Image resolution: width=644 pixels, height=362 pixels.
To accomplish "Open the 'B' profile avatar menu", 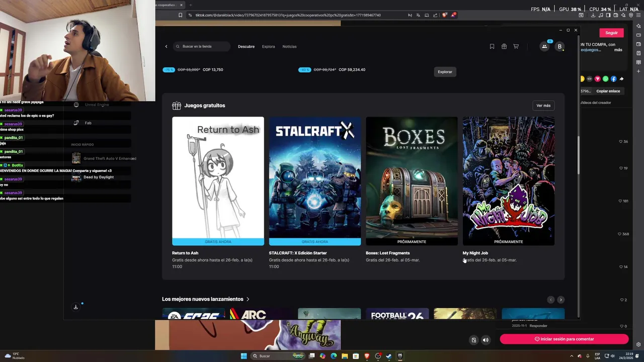I will (559, 46).
